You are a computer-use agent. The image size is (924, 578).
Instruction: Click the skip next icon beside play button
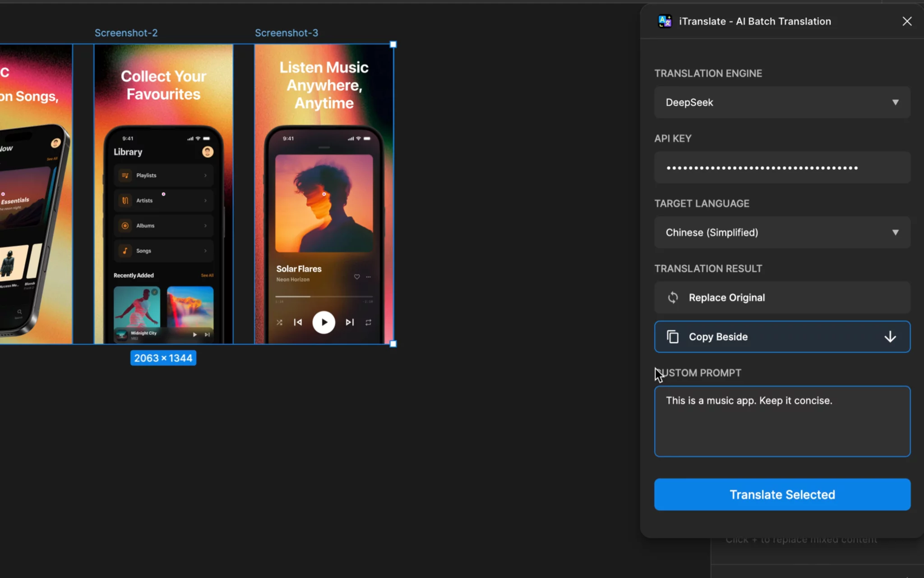pos(350,322)
